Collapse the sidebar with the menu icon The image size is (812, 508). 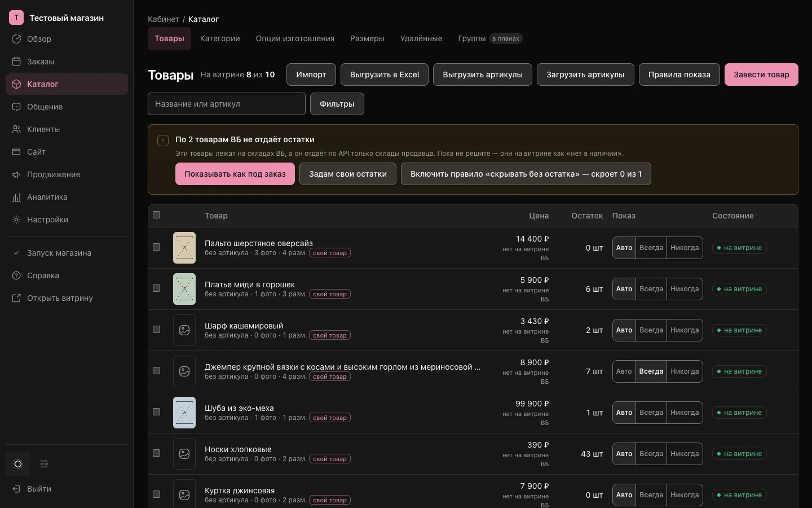click(x=44, y=464)
